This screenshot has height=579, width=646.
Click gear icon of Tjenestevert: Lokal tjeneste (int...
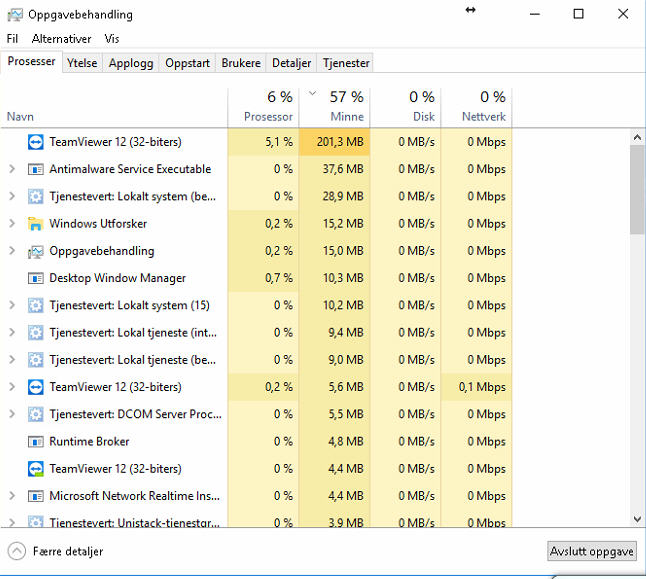click(x=35, y=333)
